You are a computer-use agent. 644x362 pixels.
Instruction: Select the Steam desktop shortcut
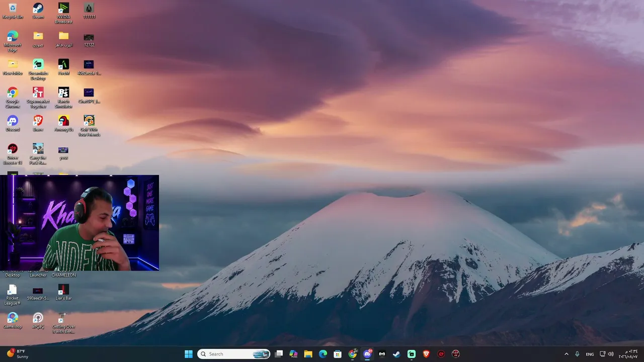(38, 11)
